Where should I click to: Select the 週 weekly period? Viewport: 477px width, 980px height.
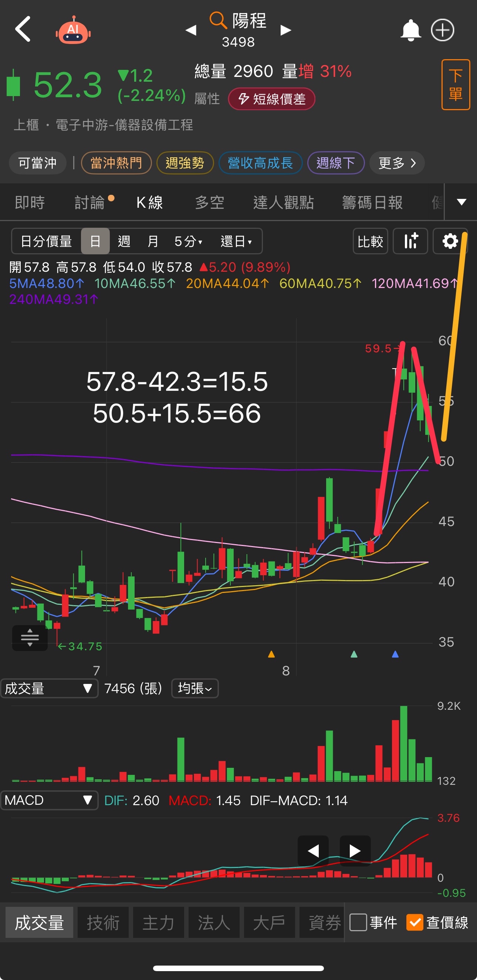coord(124,241)
